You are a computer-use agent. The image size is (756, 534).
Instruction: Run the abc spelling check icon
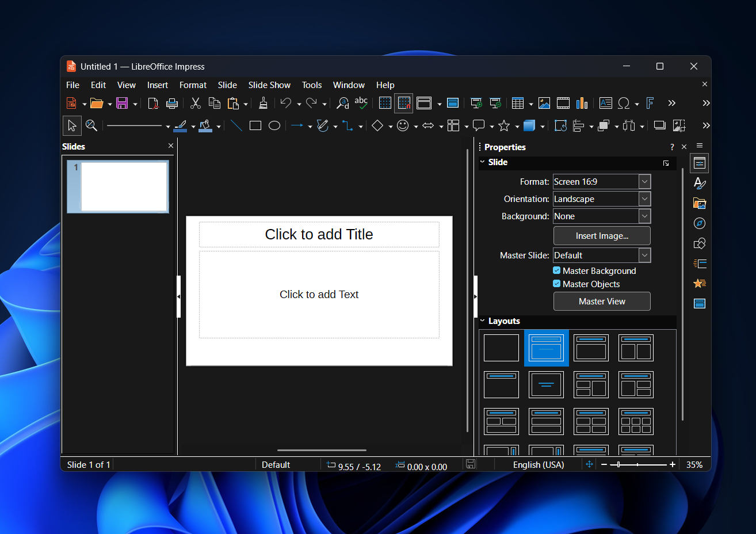point(361,103)
